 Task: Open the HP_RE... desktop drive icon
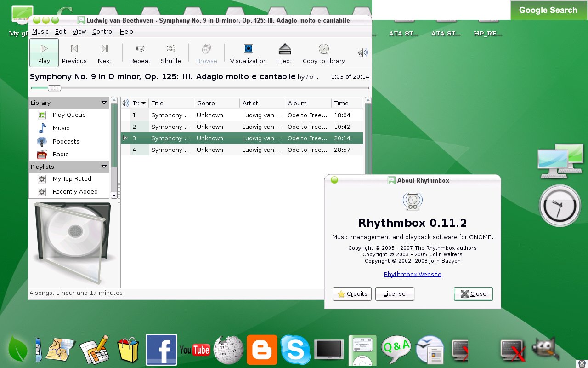pos(488,28)
